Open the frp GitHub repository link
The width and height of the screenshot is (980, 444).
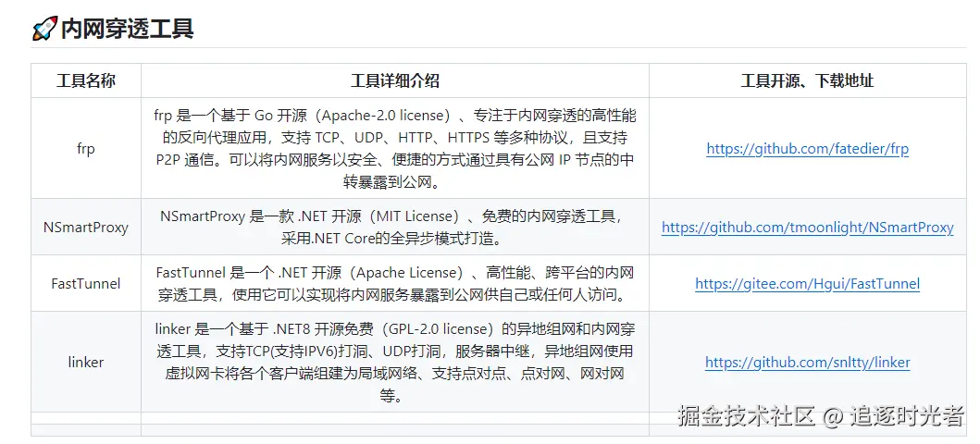[808, 149]
